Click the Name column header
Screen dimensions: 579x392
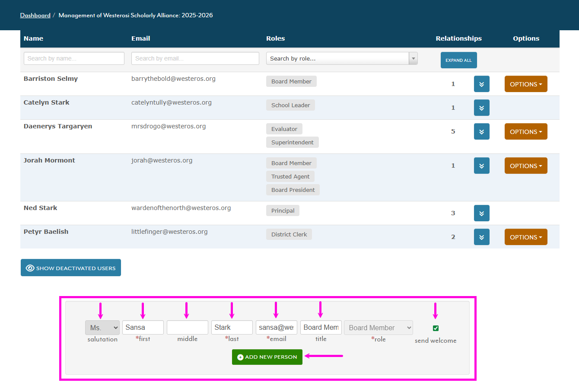point(33,38)
